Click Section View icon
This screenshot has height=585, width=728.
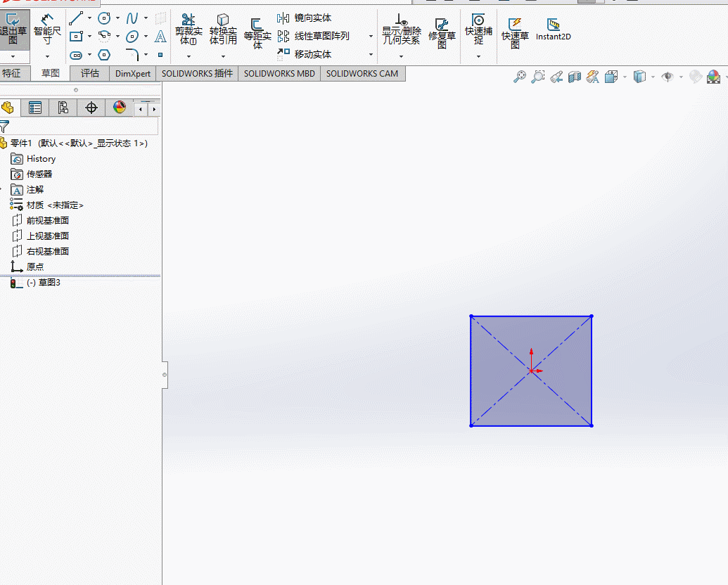[575, 77]
